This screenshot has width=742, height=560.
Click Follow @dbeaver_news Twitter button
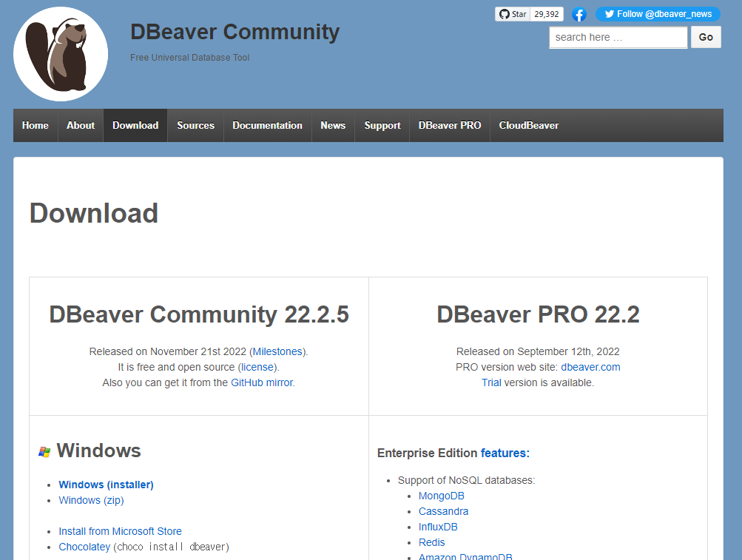(658, 14)
